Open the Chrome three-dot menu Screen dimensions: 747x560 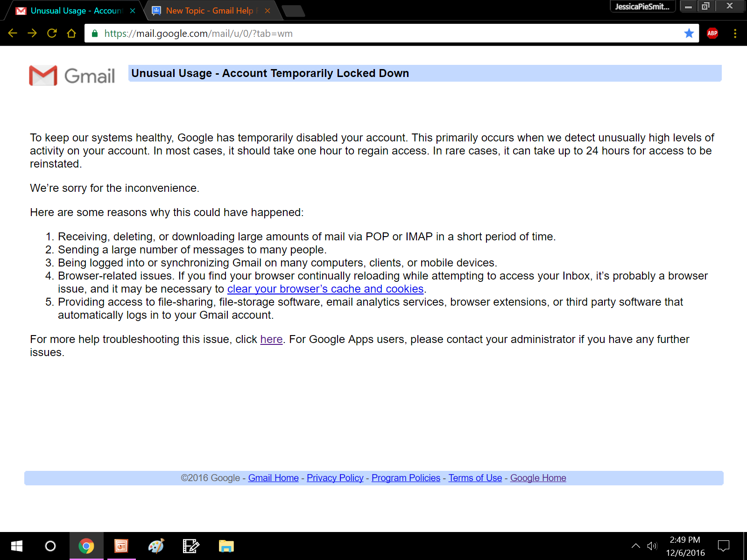click(x=735, y=33)
